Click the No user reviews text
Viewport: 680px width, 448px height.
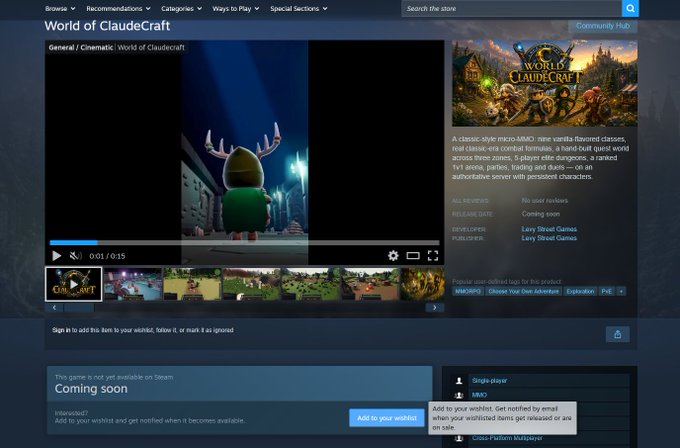pos(545,201)
